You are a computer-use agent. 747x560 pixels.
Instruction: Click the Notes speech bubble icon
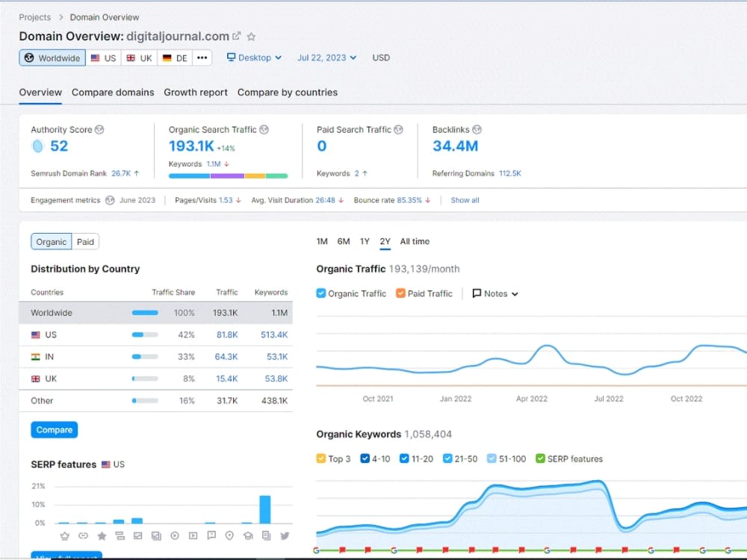tap(477, 293)
